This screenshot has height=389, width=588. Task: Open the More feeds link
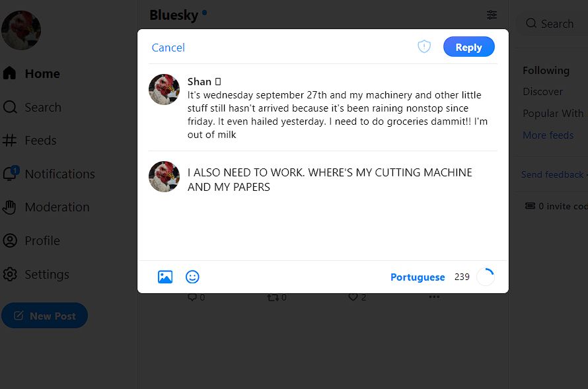pyautogui.click(x=548, y=135)
